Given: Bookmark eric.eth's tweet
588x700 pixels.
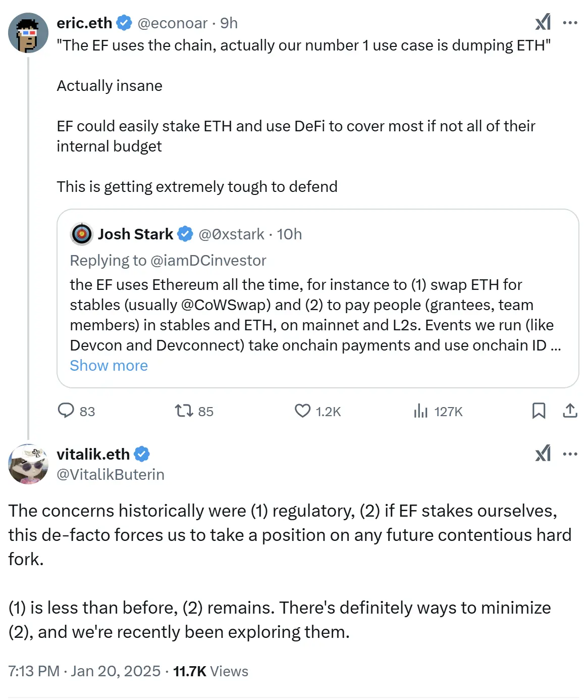Looking at the screenshot, I should (539, 411).
